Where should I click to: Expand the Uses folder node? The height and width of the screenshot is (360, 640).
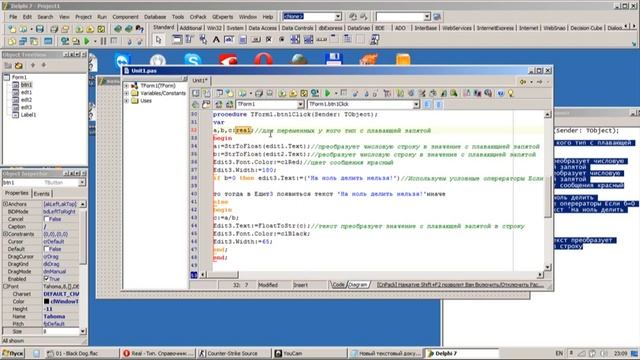[127, 101]
